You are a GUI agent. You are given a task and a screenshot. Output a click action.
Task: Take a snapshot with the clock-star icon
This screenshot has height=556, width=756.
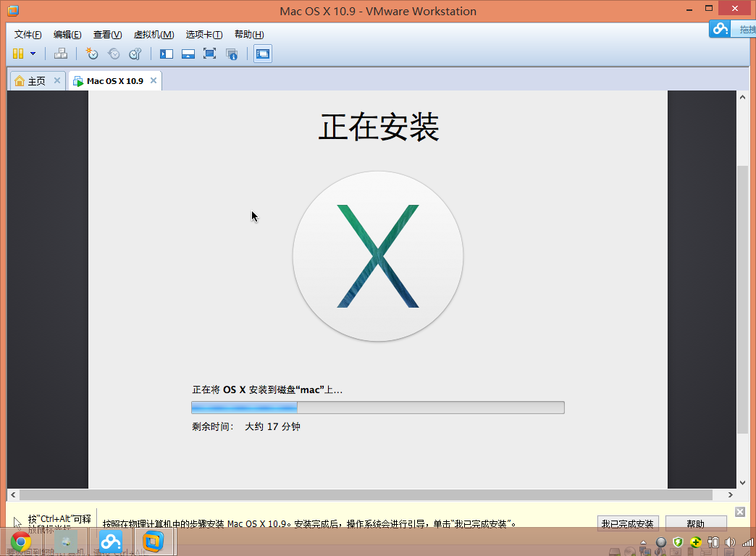pyautogui.click(x=92, y=54)
